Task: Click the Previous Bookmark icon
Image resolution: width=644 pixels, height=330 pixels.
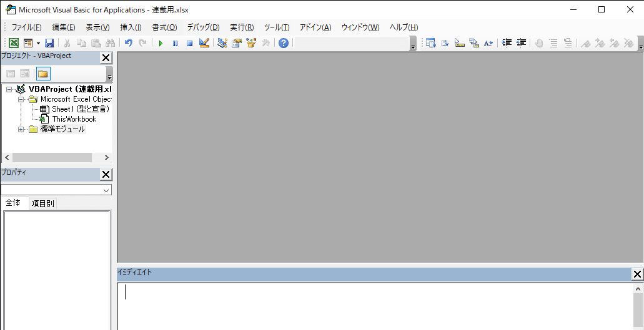Action: pyautogui.click(x=615, y=43)
